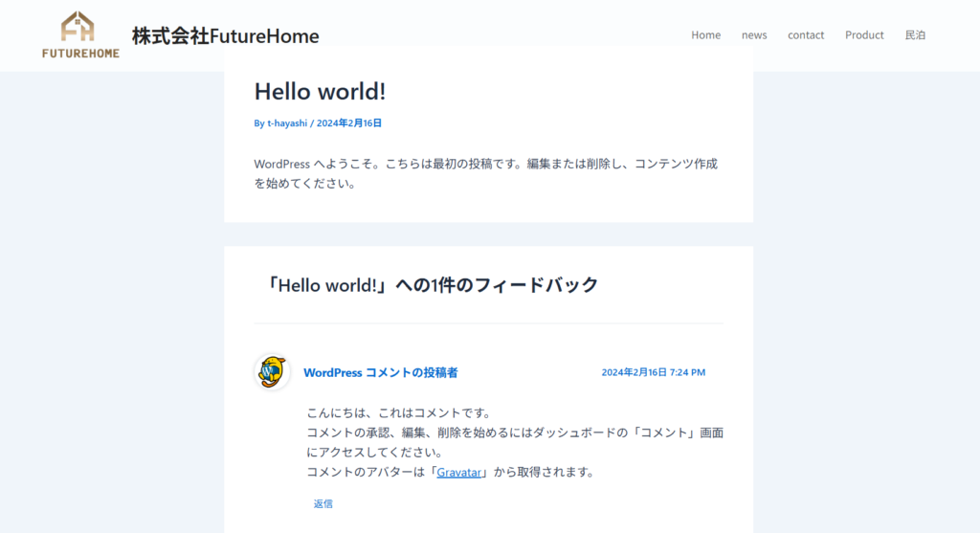980x533 pixels.
Task: Click the FutureHome house logo emblem
Action: point(78,27)
